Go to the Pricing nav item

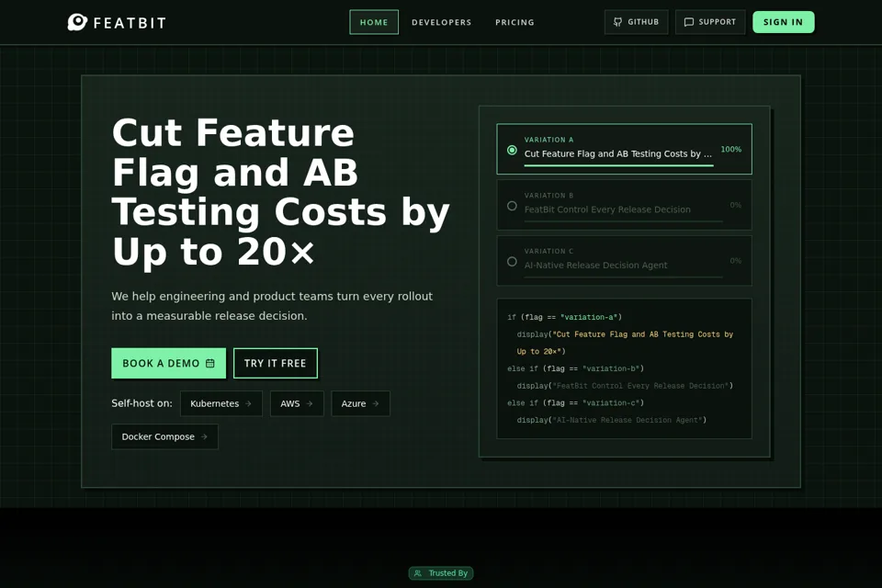click(514, 22)
